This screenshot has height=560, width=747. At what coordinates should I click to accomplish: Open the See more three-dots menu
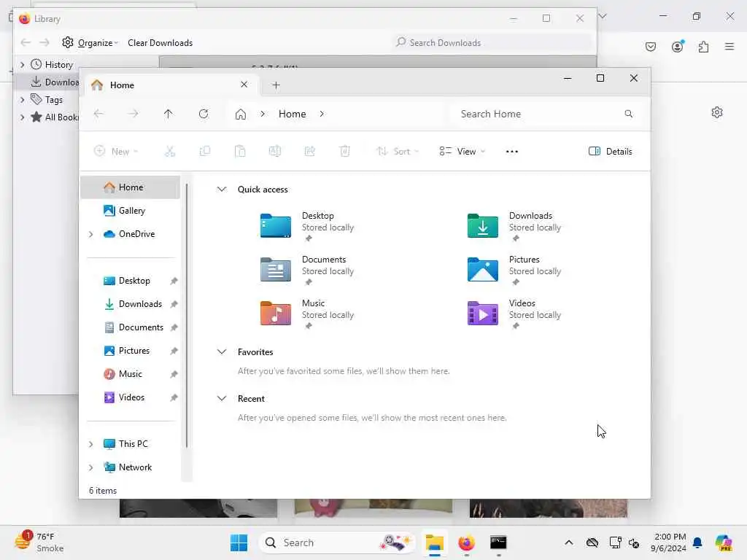pyautogui.click(x=511, y=152)
